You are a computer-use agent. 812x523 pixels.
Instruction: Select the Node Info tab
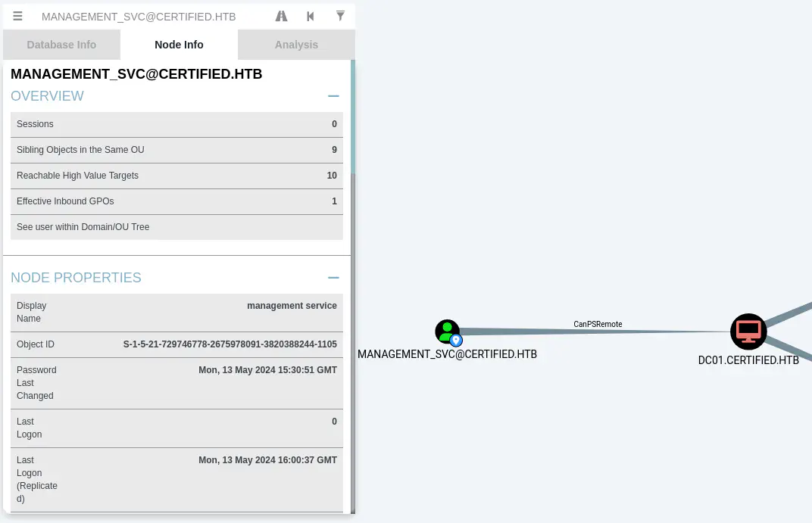point(179,45)
